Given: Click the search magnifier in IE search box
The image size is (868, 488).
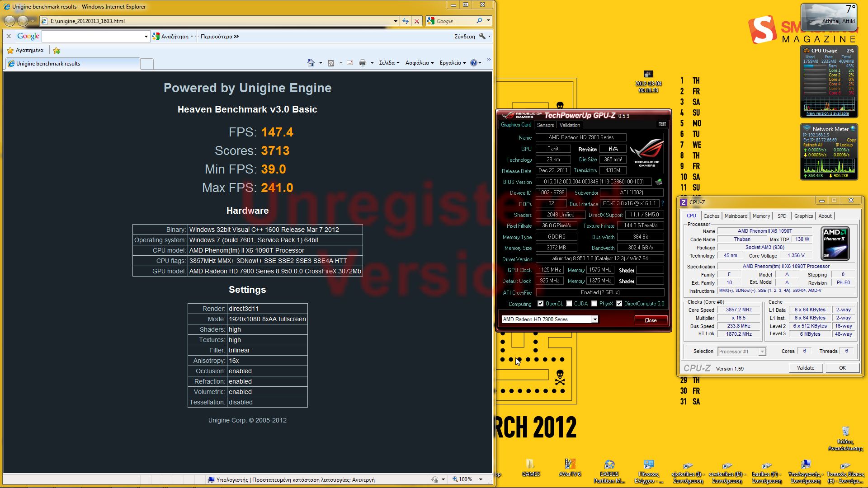Looking at the screenshot, I should point(479,21).
